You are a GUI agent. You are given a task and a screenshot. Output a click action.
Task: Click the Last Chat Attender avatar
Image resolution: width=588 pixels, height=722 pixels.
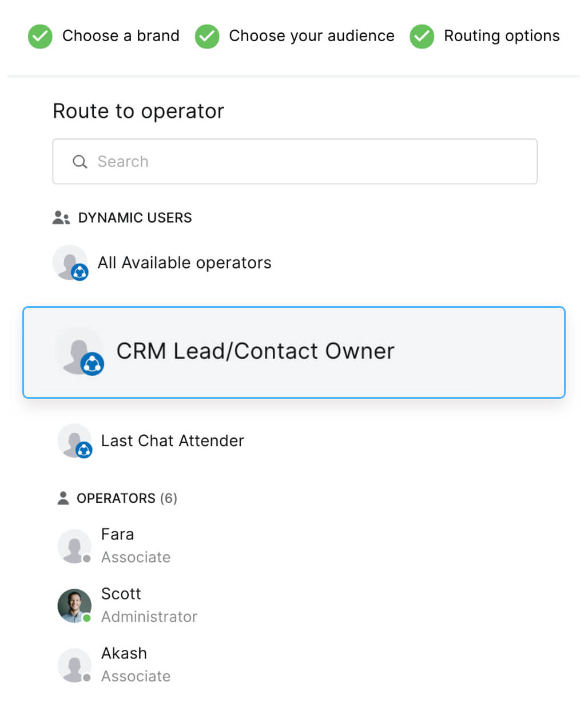tap(75, 441)
